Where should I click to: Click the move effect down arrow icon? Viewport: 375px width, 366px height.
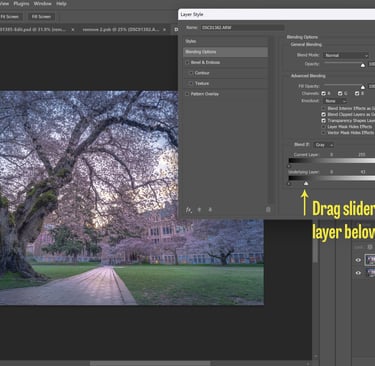pos(210,210)
